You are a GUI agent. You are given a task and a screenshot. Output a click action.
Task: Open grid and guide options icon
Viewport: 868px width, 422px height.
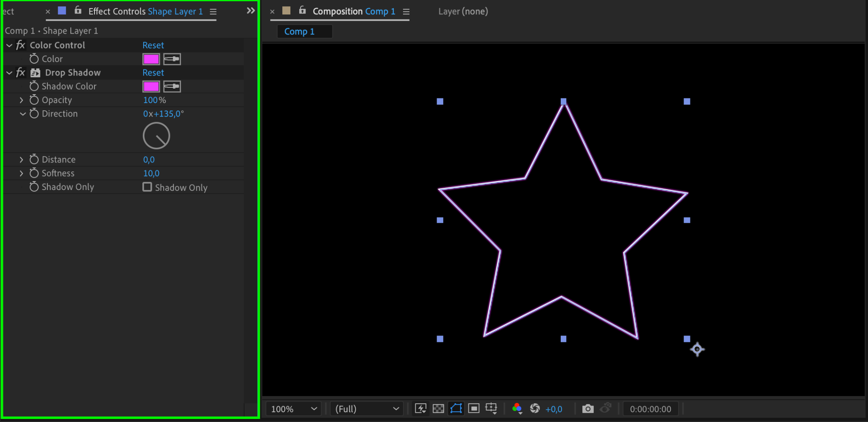coord(491,408)
